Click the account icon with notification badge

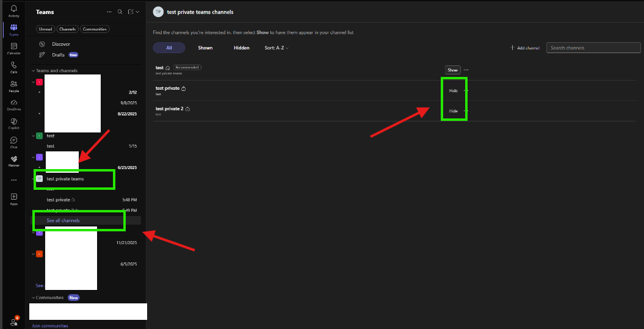click(x=15, y=321)
